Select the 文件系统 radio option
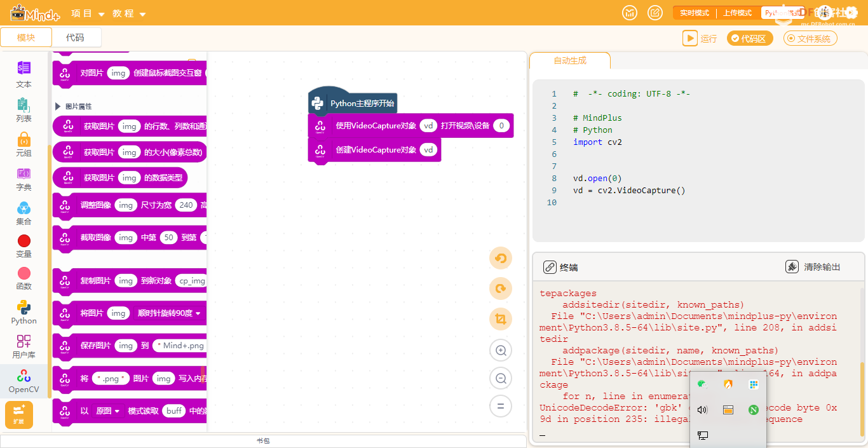The height and width of the screenshot is (448, 868). click(x=810, y=39)
